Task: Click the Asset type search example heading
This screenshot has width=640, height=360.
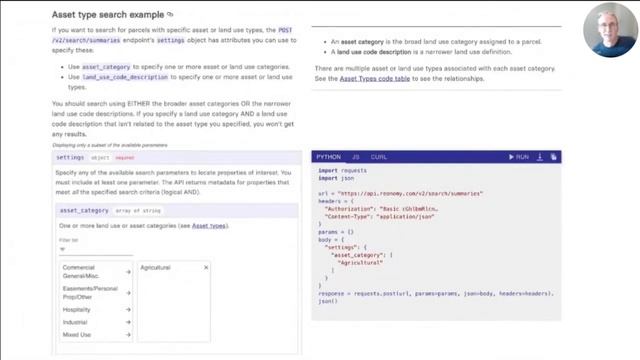Action: 108,15
